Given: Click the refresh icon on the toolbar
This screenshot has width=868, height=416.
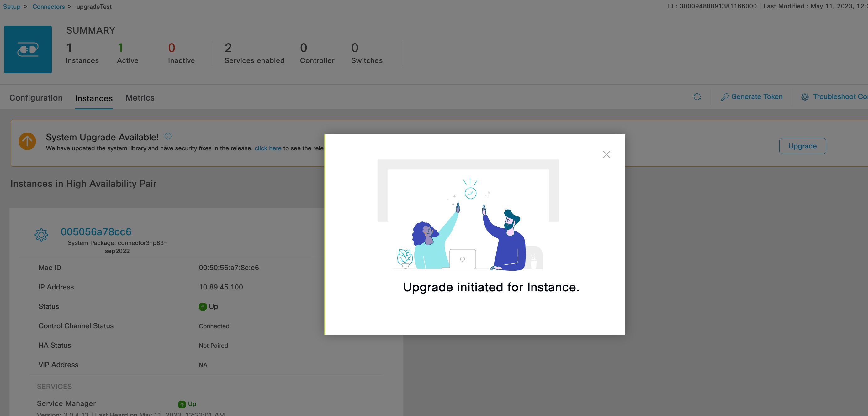Looking at the screenshot, I should (697, 97).
